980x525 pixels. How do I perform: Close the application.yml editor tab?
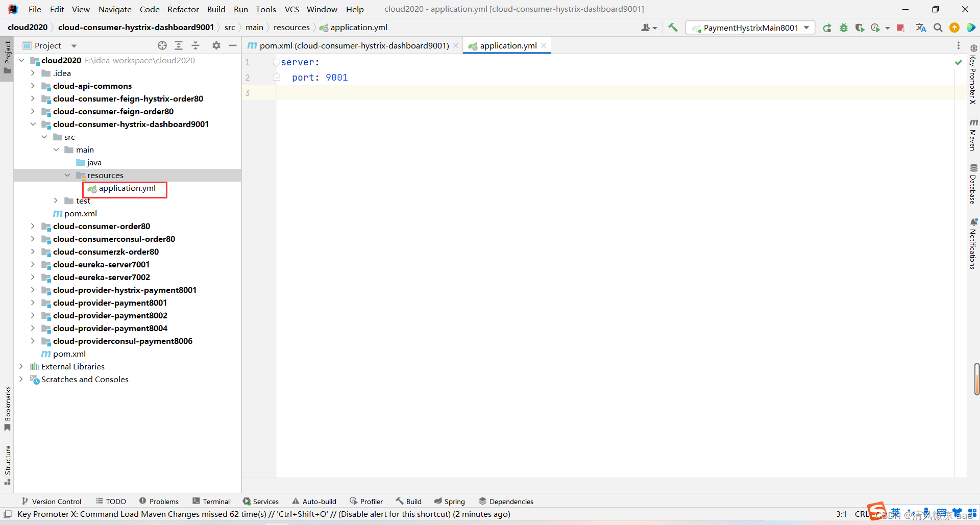click(544, 45)
